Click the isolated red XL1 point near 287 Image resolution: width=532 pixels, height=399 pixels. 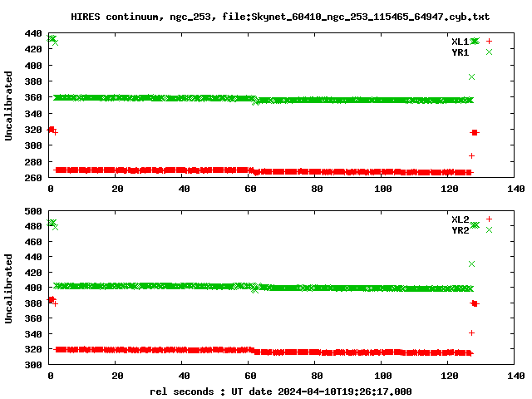[x=471, y=155]
